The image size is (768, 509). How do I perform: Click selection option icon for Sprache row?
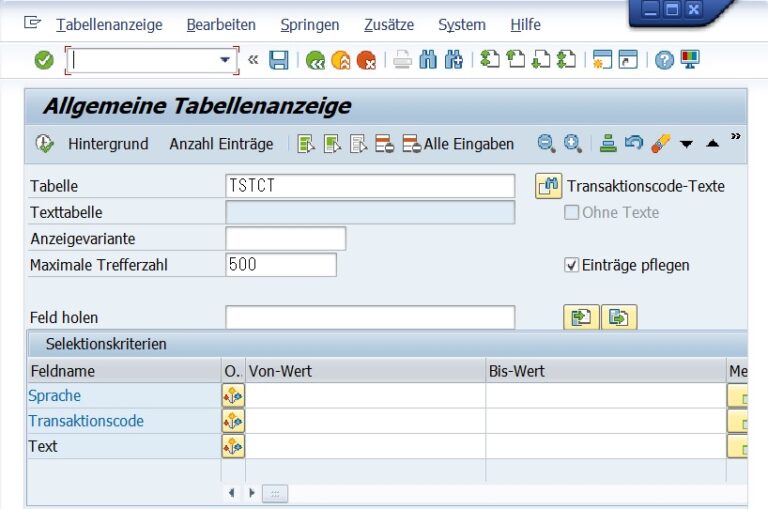(x=233, y=396)
